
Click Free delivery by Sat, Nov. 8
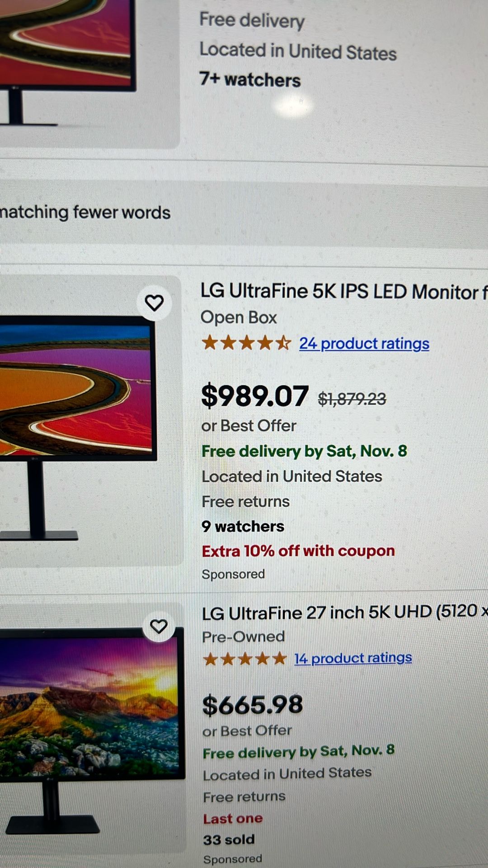coord(305,451)
